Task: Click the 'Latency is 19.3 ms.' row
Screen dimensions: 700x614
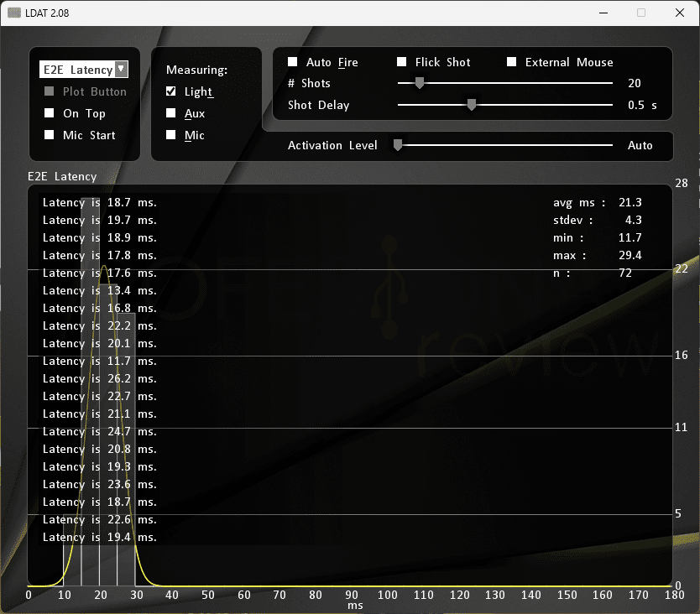Action: click(x=100, y=466)
